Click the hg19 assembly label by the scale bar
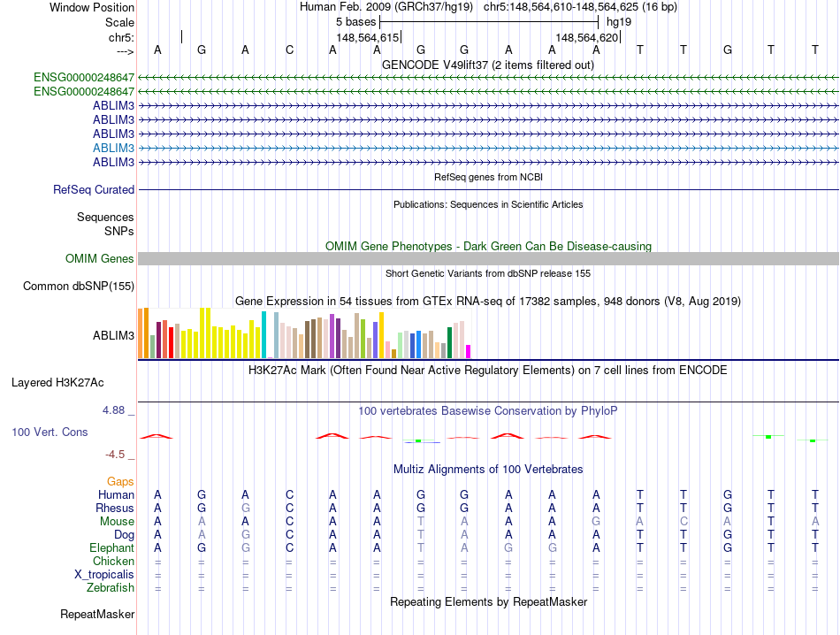840x635 pixels. 619,22
